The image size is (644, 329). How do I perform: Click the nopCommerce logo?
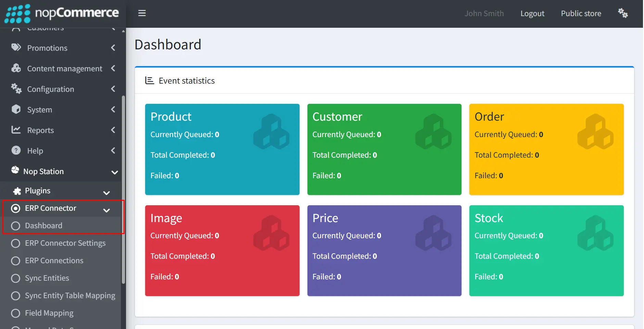pos(62,14)
